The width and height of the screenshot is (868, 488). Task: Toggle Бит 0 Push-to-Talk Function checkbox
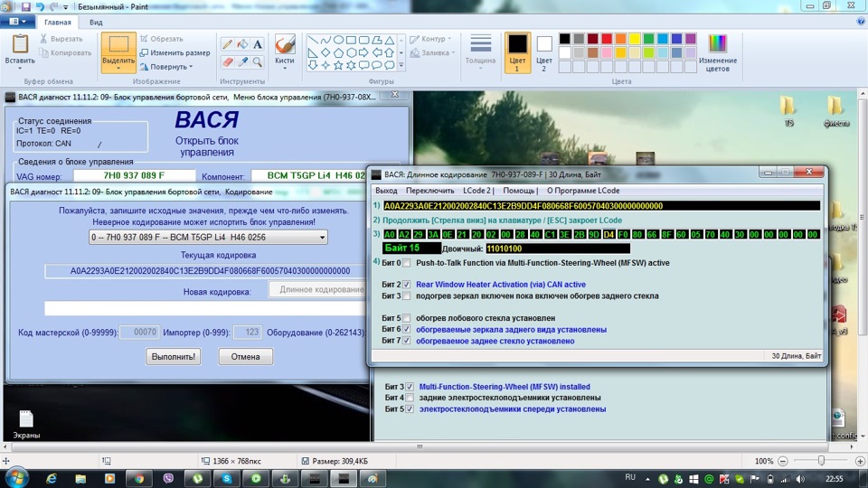click(406, 263)
